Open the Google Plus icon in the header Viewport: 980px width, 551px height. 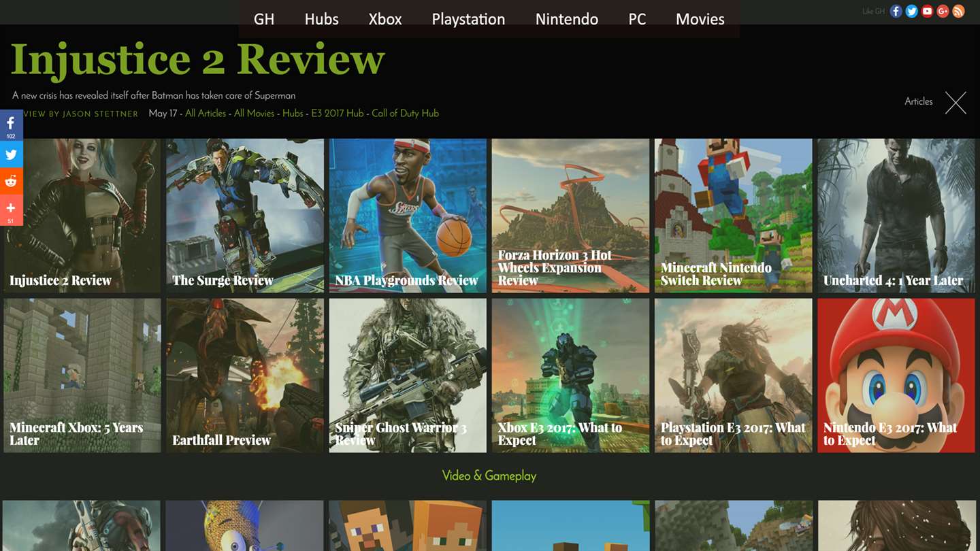coord(943,11)
